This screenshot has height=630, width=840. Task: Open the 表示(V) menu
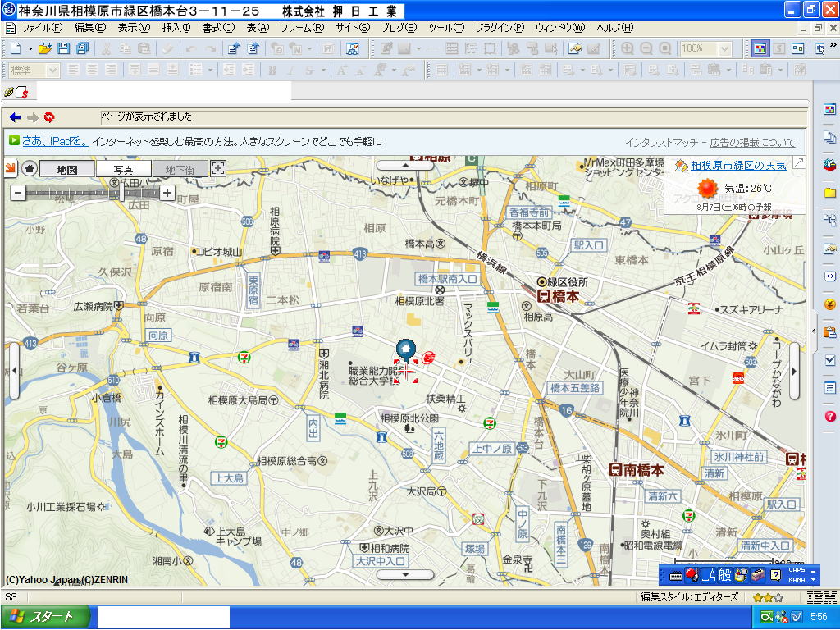pos(134,28)
